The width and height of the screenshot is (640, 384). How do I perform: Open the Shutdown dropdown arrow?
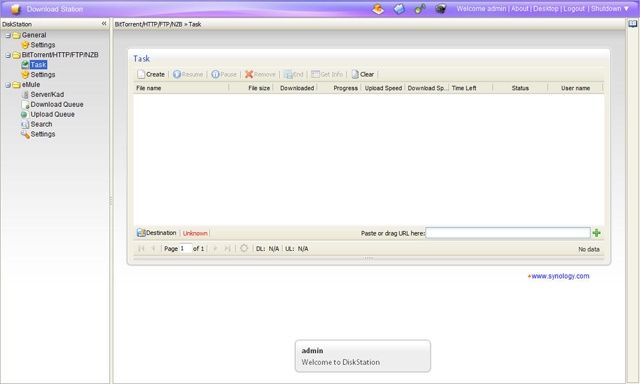tap(627, 9)
